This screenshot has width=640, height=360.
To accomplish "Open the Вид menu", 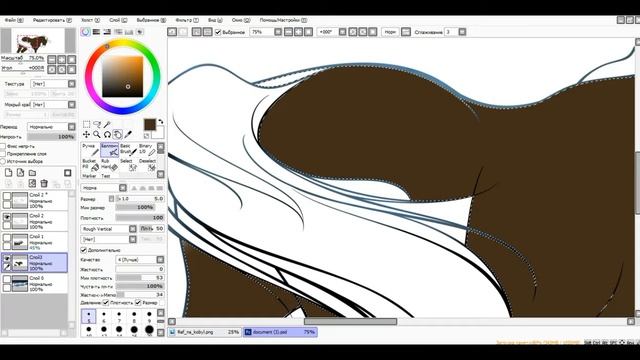I will pyautogui.click(x=215, y=20).
